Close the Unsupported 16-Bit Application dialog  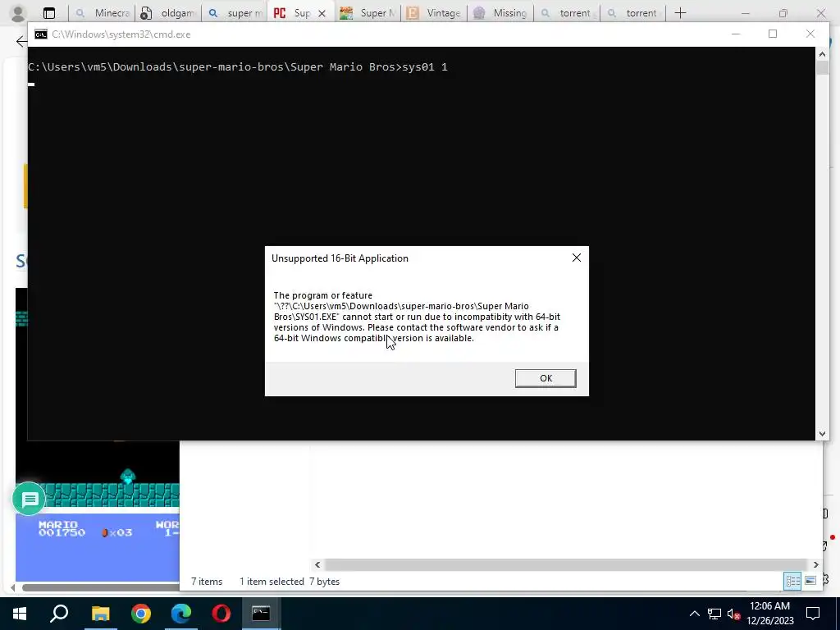[x=577, y=258]
